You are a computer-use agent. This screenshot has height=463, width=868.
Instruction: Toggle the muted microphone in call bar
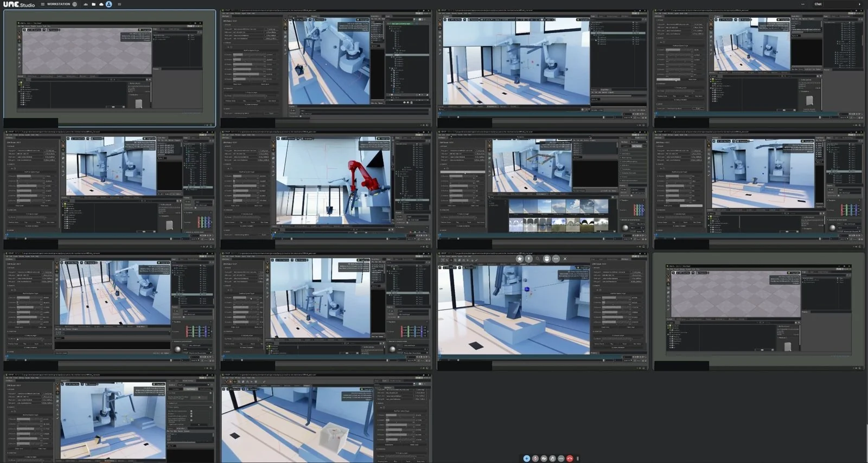(x=535, y=459)
